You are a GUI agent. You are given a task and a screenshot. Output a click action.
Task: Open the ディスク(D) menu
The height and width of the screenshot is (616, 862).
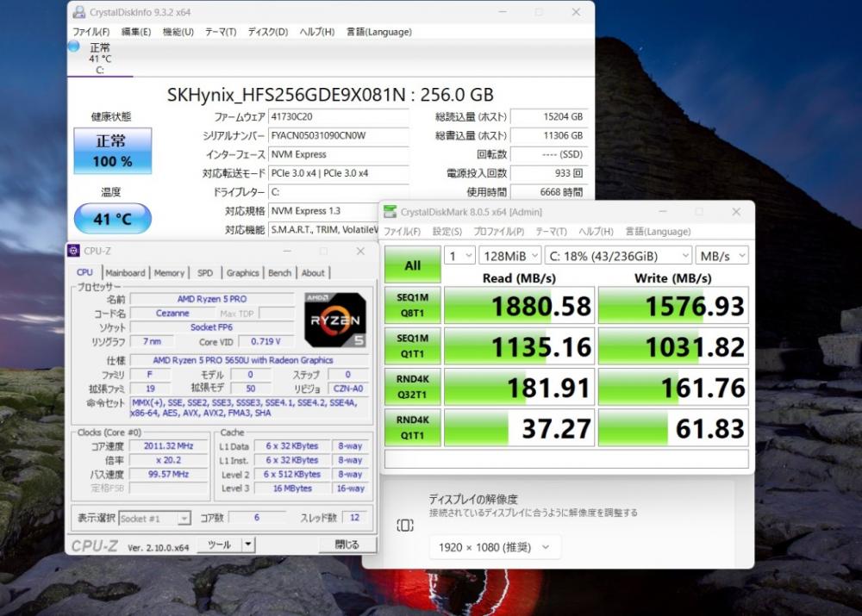(x=268, y=32)
